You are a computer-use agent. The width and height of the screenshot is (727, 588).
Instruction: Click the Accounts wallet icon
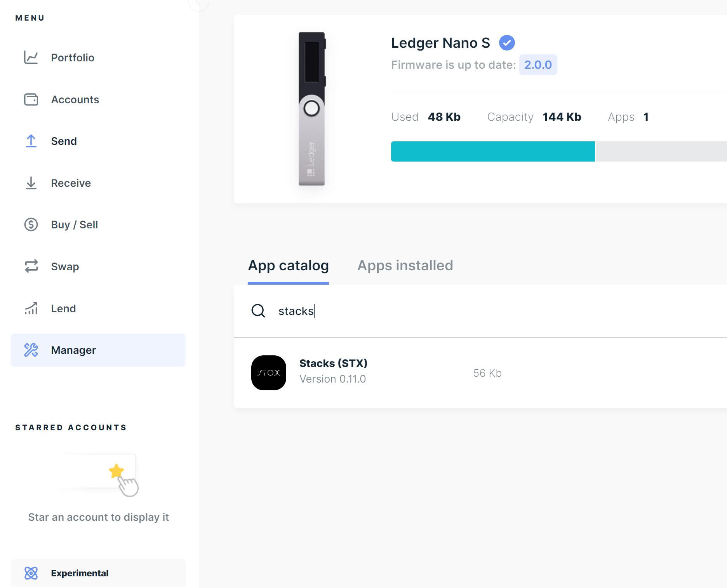[31, 99]
